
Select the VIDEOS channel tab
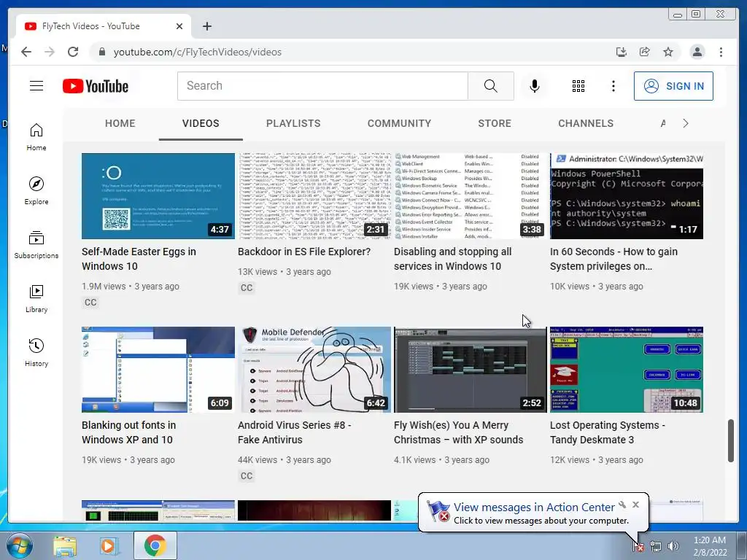coord(201,123)
